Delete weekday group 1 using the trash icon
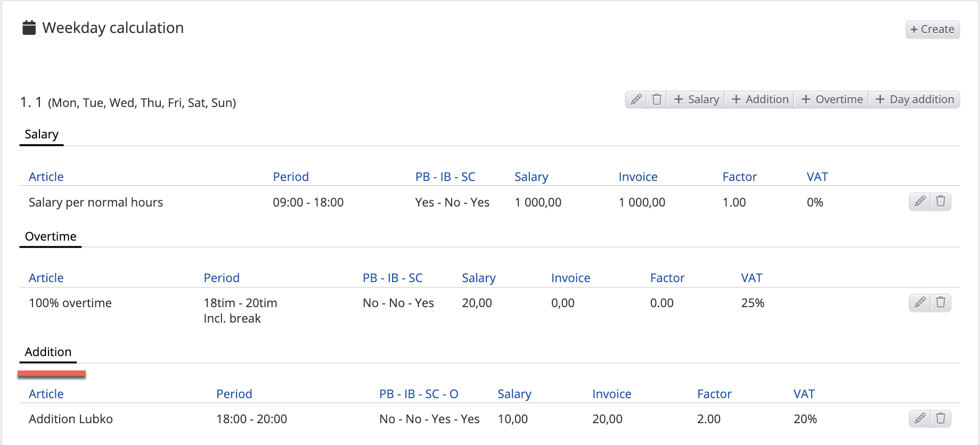Image resolution: width=980 pixels, height=445 pixels. (x=657, y=100)
